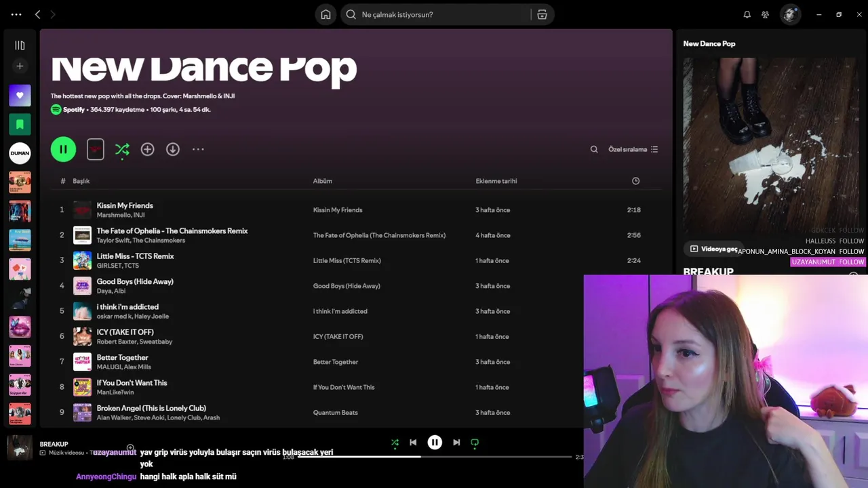Go back with the left arrow
Viewport: 868px width, 488px height.
click(x=38, y=14)
